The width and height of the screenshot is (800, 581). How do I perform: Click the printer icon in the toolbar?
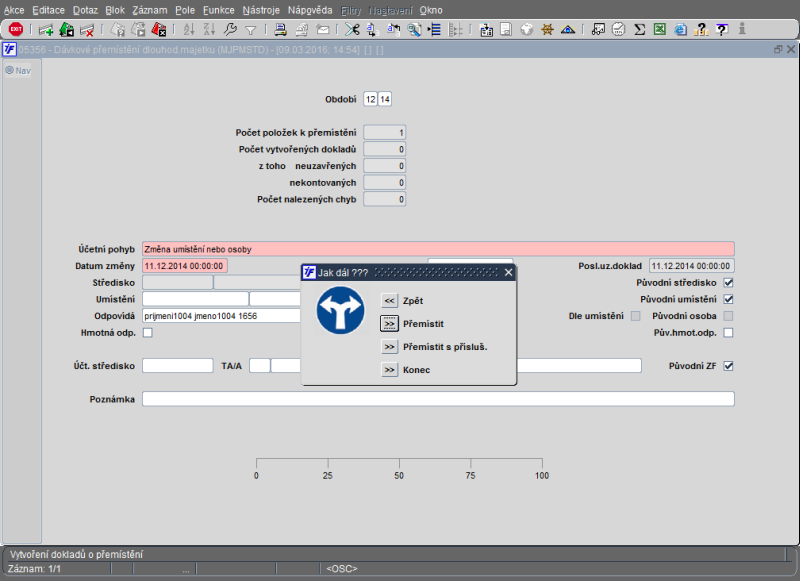[280, 30]
